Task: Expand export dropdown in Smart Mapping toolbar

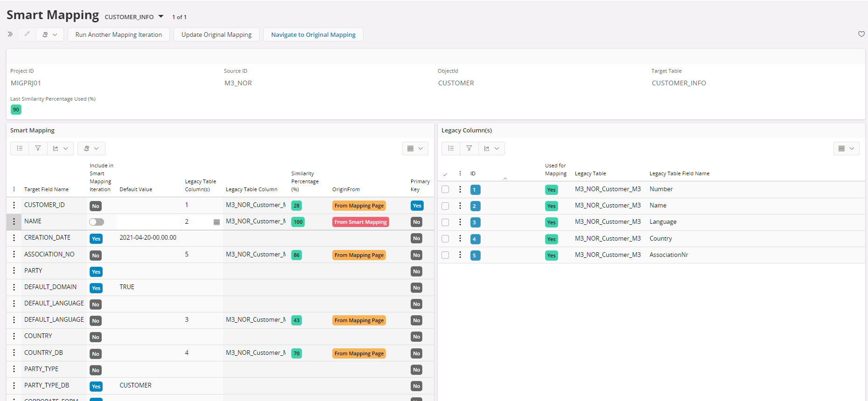Action: 60,148
